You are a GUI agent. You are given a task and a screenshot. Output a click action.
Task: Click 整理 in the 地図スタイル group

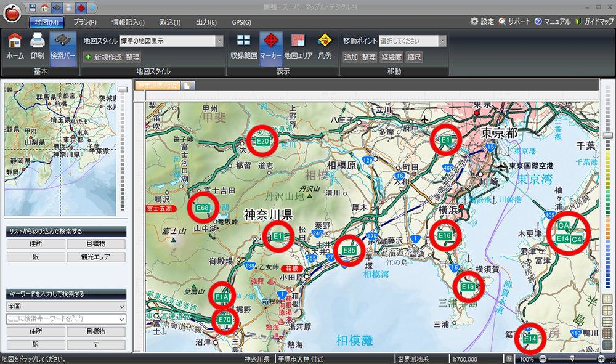pos(133,57)
